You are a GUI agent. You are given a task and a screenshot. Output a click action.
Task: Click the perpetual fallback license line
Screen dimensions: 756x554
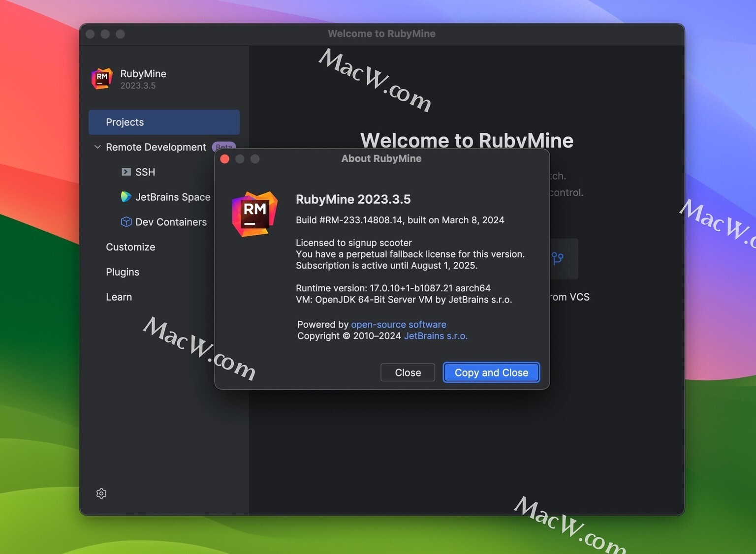point(410,254)
